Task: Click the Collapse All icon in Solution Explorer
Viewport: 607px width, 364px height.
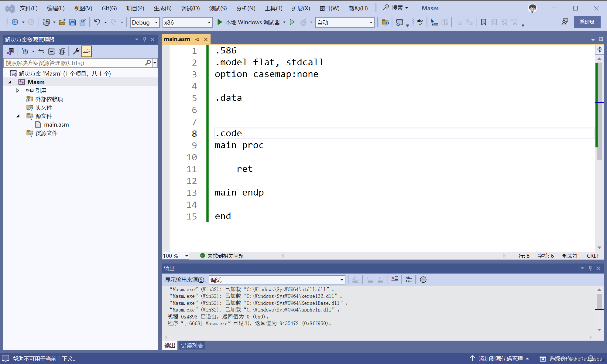Action: (x=51, y=51)
